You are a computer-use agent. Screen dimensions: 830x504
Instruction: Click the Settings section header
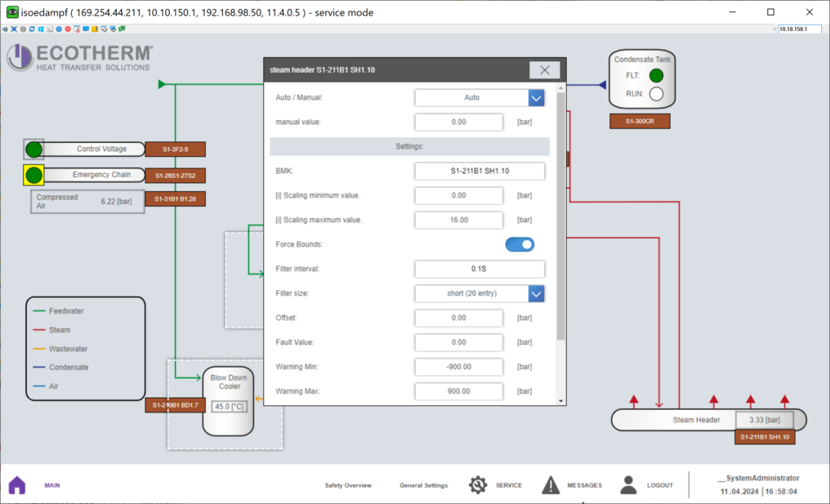coord(410,147)
